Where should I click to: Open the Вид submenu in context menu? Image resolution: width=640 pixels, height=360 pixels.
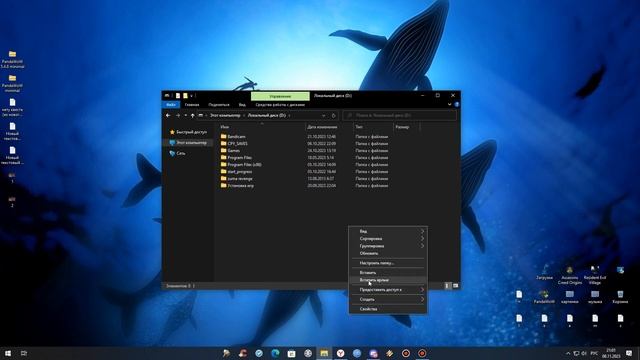point(388,231)
